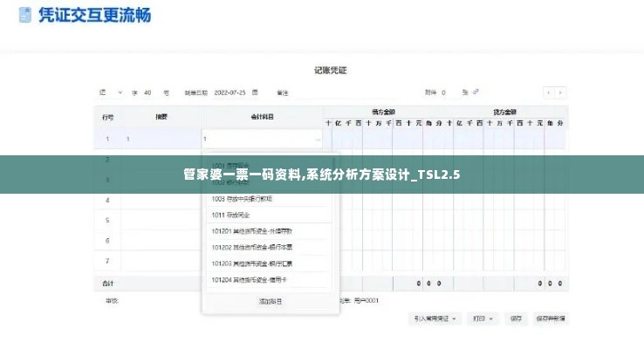This screenshot has height=349, width=644.
Task: Select account 101202 其他货币资金-银行本票
Action: (x=269, y=247)
